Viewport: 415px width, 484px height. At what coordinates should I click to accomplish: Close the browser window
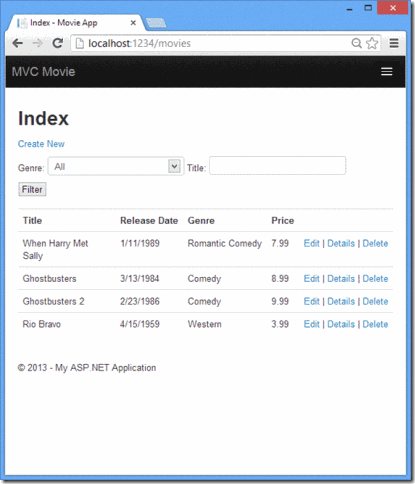(x=393, y=8)
